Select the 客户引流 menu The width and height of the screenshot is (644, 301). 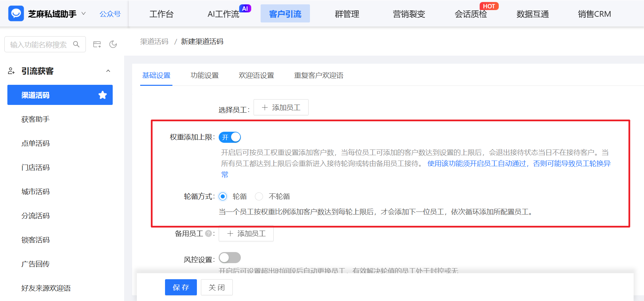click(285, 14)
